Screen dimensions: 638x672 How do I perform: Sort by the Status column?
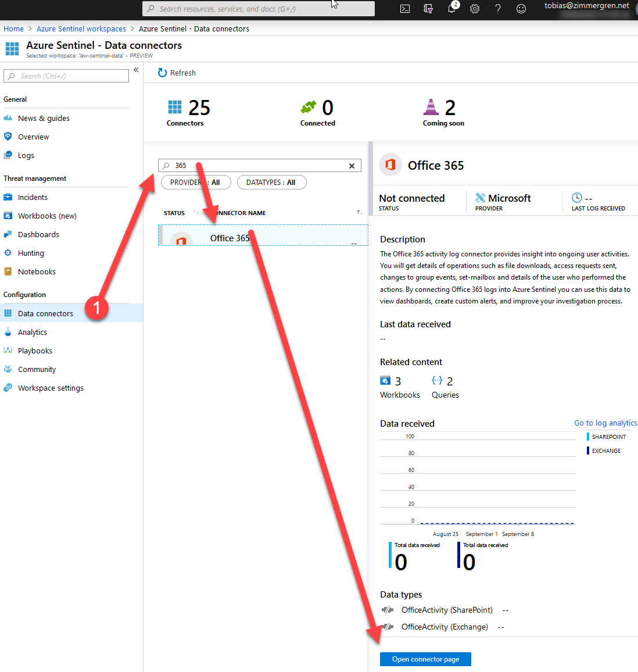pyautogui.click(x=174, y=213)
